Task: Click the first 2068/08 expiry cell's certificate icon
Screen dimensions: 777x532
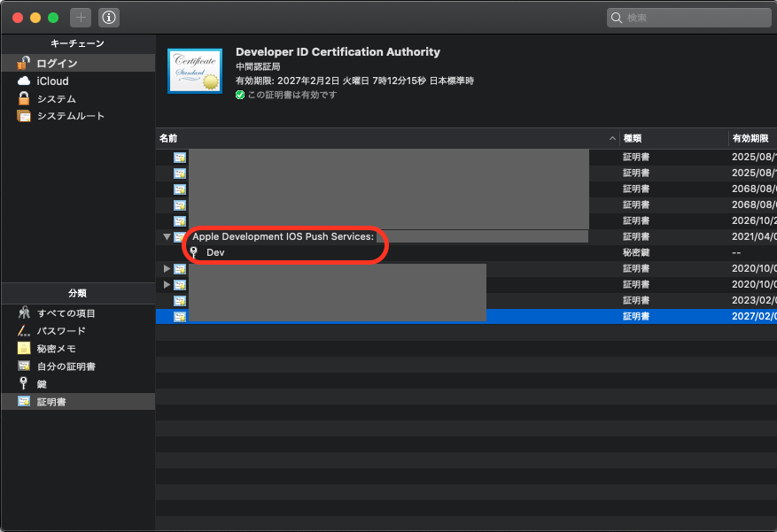Action: [x=179, y=189]
